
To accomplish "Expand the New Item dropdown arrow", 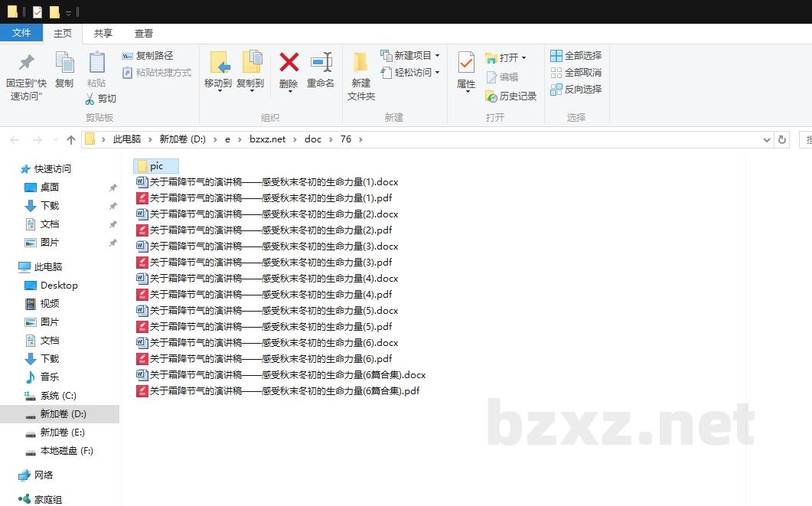I will point(437,56).
